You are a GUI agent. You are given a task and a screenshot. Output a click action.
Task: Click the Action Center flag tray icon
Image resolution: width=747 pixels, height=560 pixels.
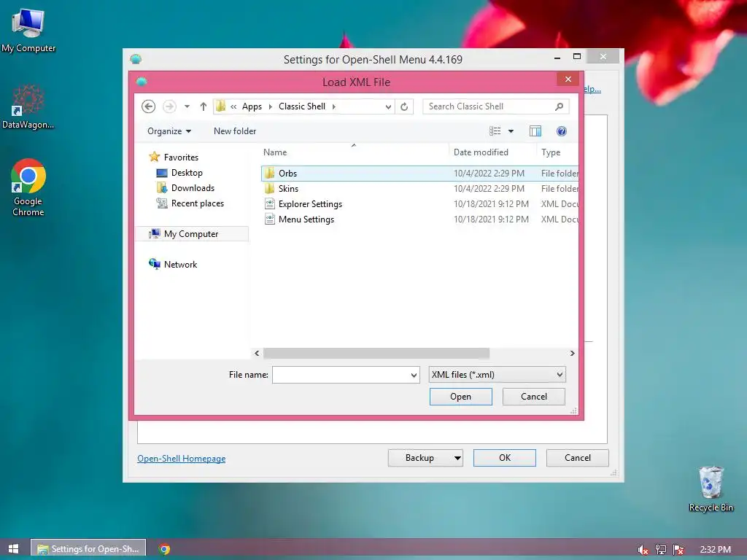pos(678,550)
